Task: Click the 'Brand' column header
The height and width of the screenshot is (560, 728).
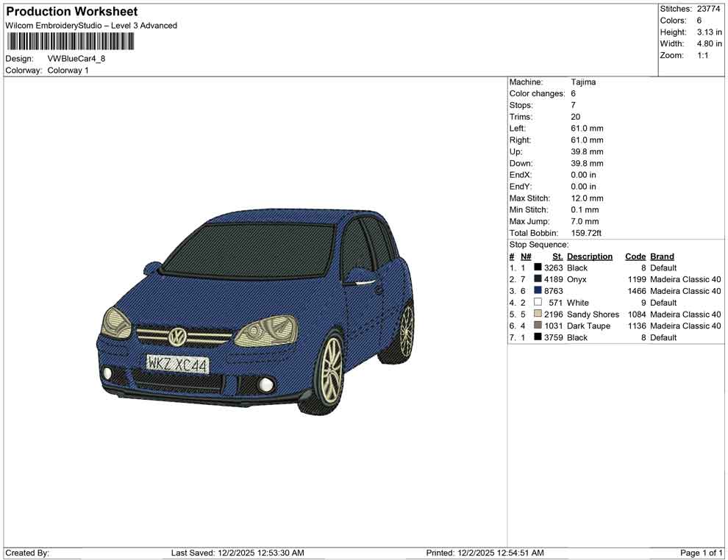Action: click(662, 256)
